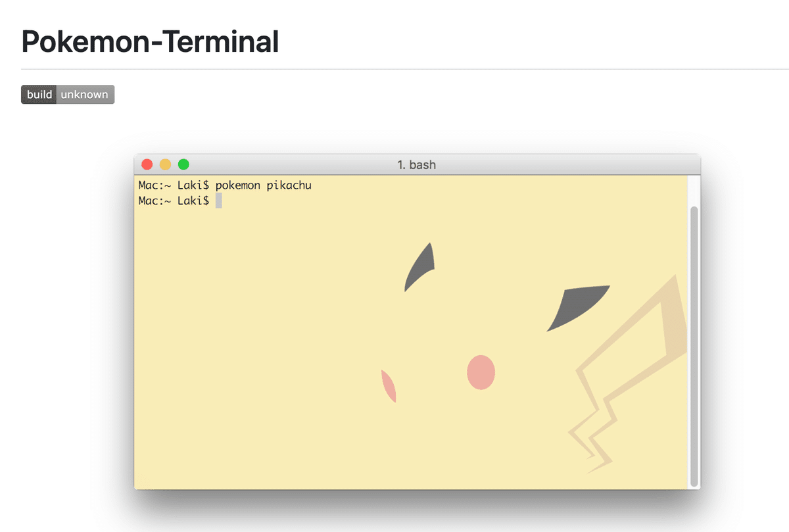Click the '1. bash' window title

(416, 164)
